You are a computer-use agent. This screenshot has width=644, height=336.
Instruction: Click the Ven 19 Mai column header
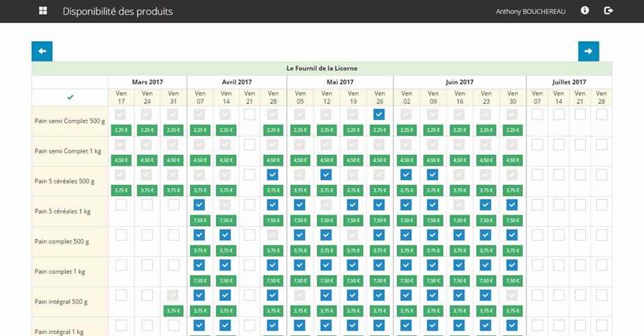click(353, 97)
